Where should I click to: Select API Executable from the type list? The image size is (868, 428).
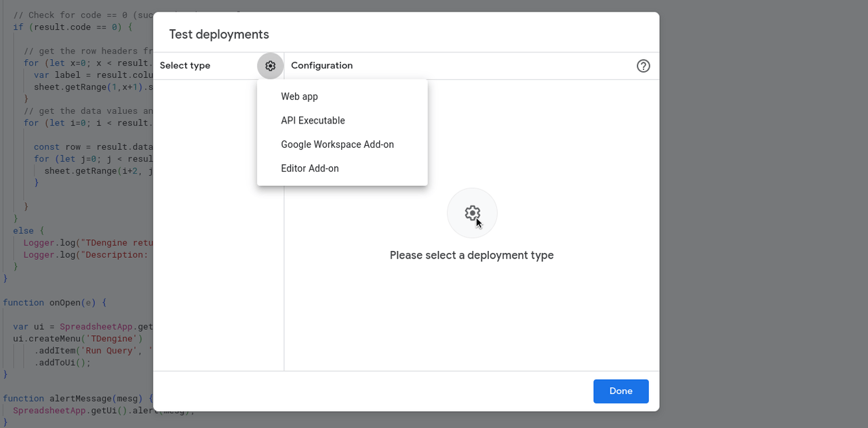(313, 120)
